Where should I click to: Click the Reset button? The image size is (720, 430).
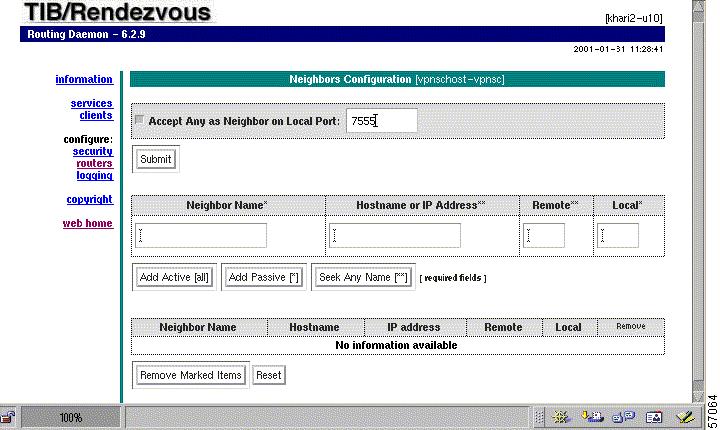(269, 375)
